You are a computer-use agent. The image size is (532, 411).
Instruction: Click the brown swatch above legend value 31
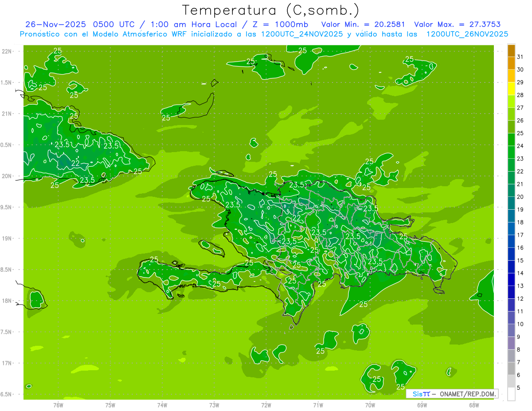tap(511, 51)
